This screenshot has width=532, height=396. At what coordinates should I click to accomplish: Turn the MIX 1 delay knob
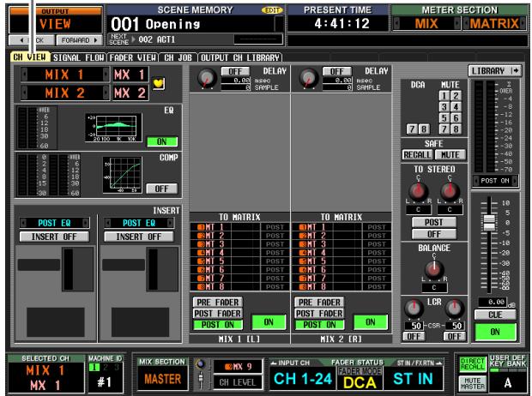click(207, 78)
